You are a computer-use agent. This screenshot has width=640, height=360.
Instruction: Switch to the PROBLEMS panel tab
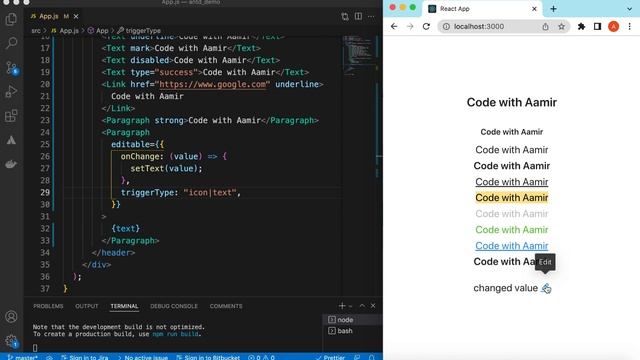pos(48,306)
